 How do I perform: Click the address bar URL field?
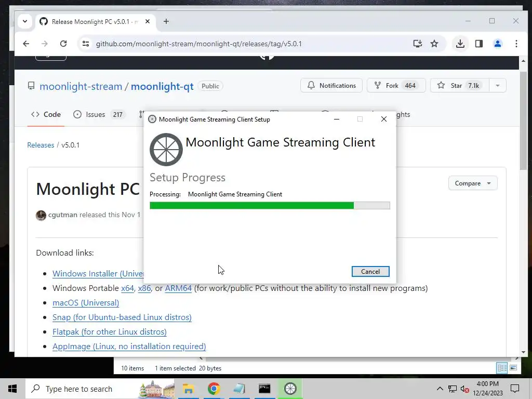pos(199,44)
